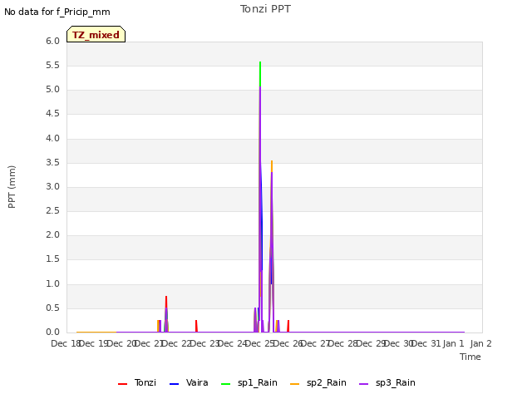Click the 4.5 y-axis tick label

(52, 114)
